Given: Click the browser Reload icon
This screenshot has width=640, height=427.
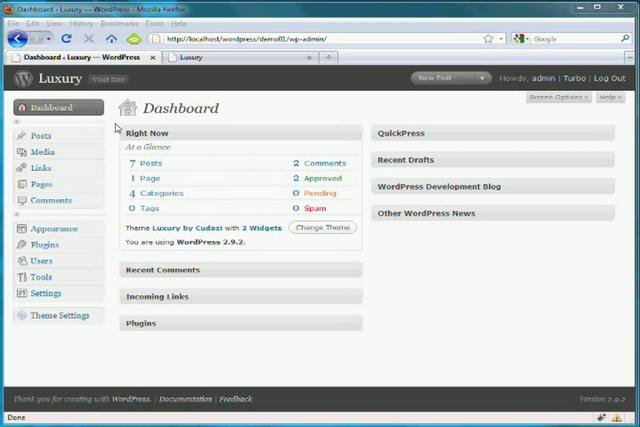Looking at the screenshot, I should pyautogui.click(x=67, y=39).
